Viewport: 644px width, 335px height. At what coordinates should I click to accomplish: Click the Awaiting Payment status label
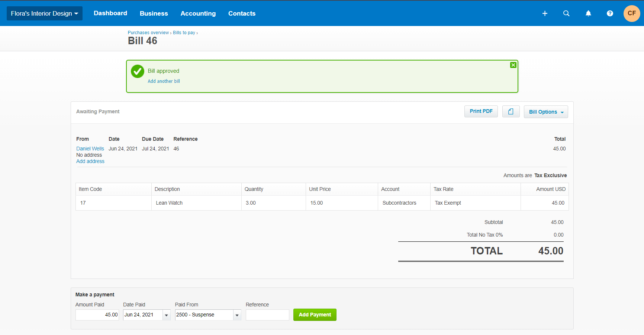coord(98,111)
